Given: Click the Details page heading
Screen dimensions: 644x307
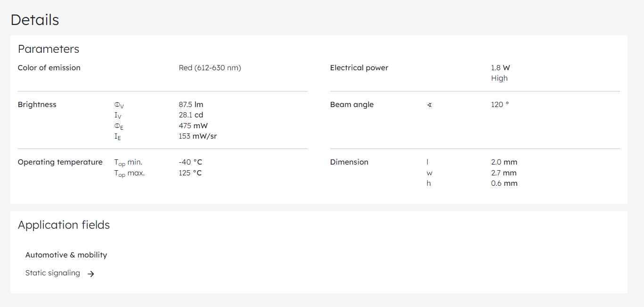Looking at the screenshot, I should point(35,20).
